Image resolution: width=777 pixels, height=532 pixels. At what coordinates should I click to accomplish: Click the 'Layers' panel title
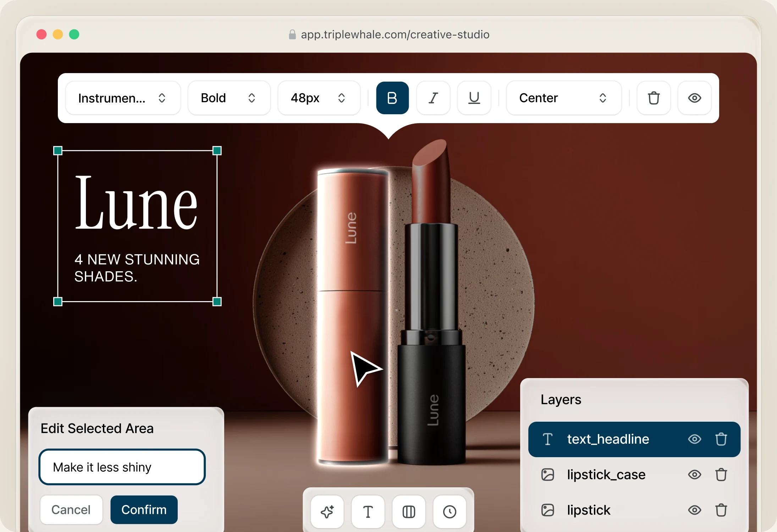(x=561, y=399)
